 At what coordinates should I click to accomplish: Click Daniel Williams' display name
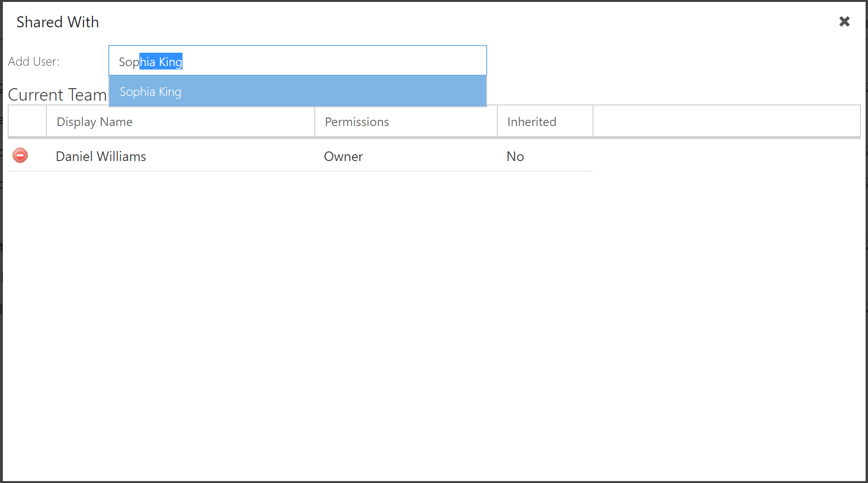pos(101,156)
